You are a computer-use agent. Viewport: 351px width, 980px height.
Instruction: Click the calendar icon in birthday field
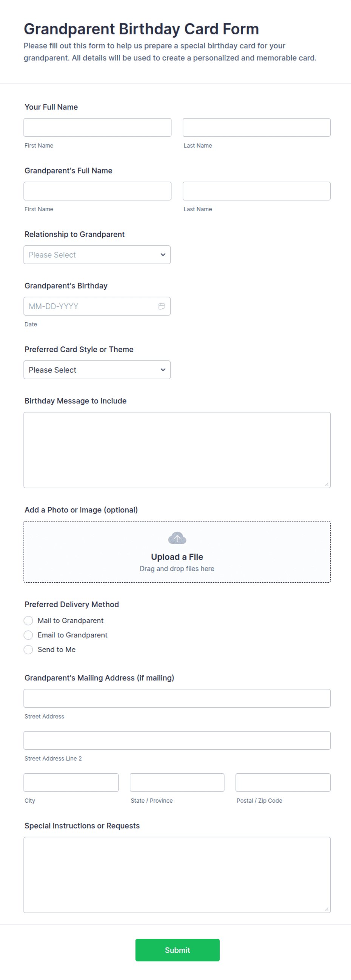tap(162, 306)
